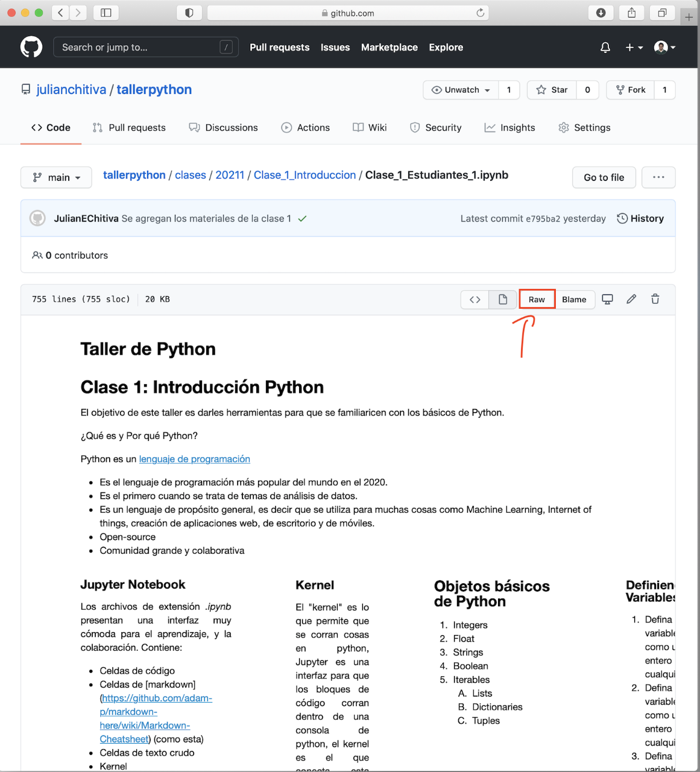
Task: Open file in GitHub Desktop icon
Action: tap(608, 299)
